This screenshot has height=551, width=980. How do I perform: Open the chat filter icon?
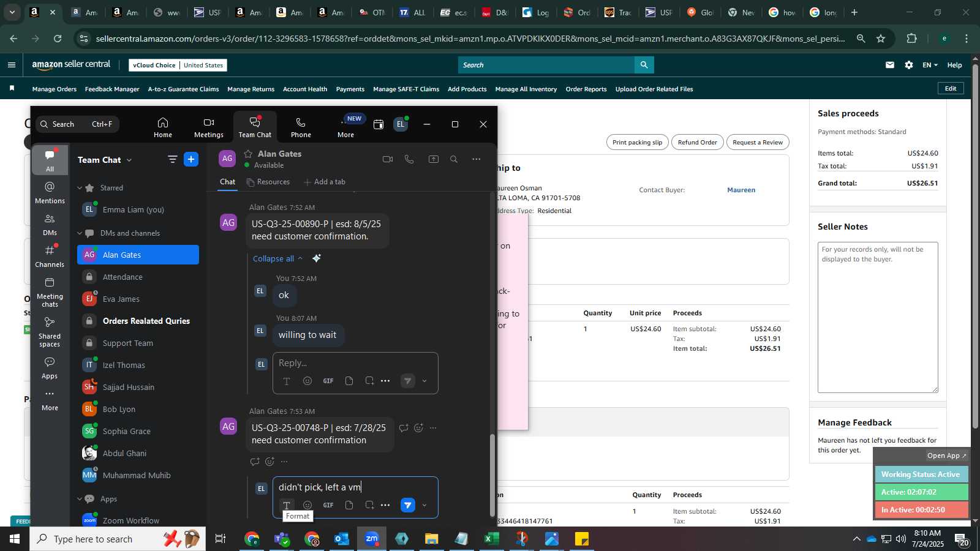coord(173,159)
